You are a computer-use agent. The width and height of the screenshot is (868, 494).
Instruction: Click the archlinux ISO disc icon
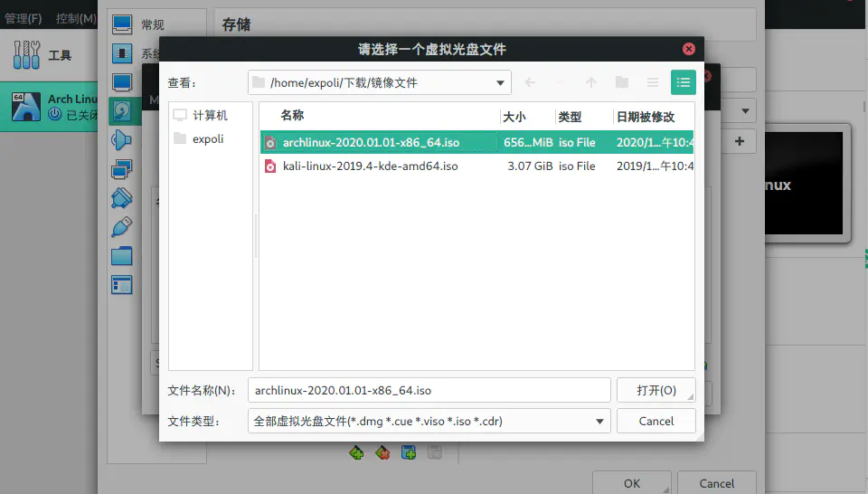pos(270,143)
